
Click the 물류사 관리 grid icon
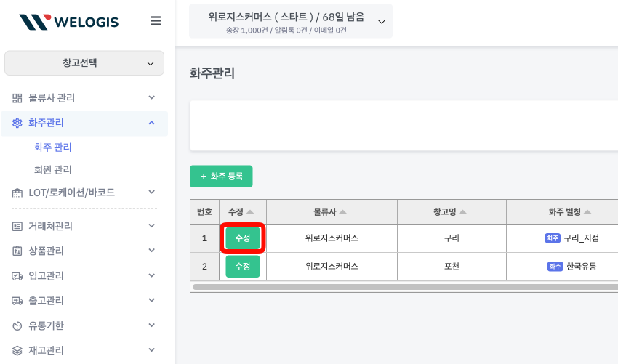(x=17, y=98)
